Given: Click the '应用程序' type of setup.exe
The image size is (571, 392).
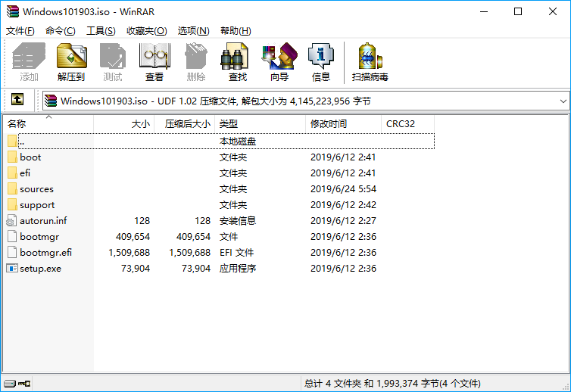Looking at the screenshot, I should pos(238,268).
